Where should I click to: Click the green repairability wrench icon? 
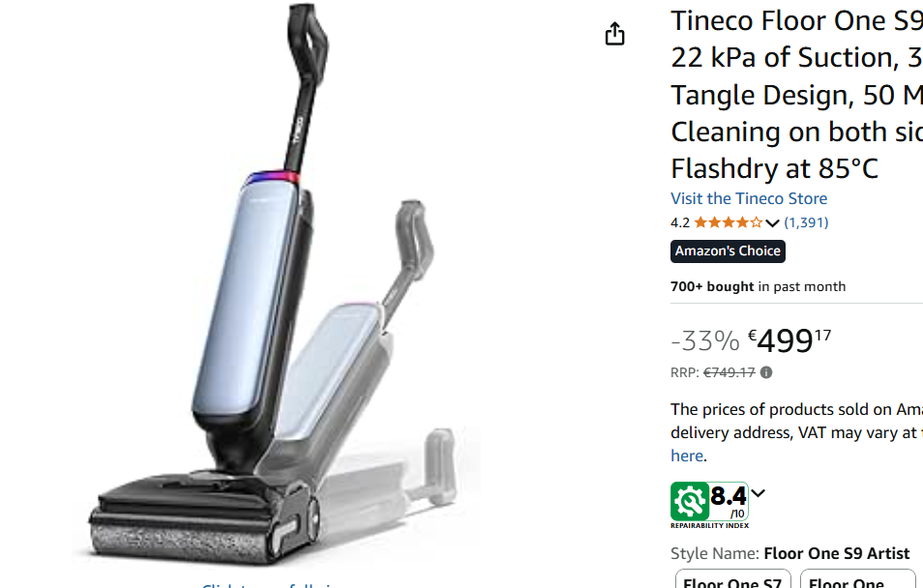[689, 502]
